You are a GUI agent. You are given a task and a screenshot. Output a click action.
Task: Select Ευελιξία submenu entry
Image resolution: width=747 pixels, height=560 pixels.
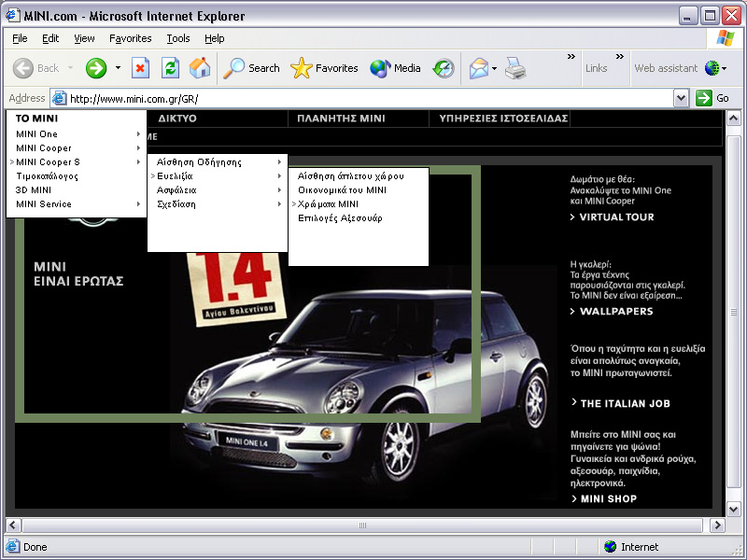pyautogui.click(x=218, y=176)
